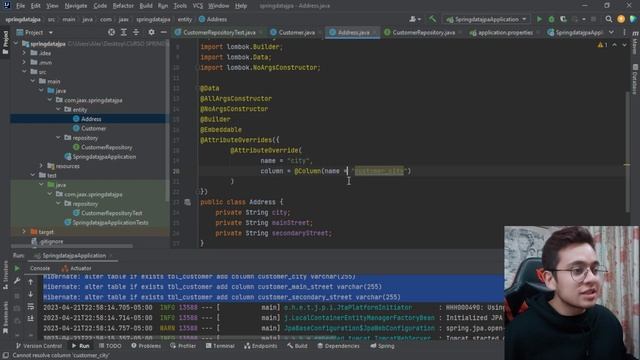Image resolution: width=640 pixels, height=360 pixels.
Task: Open Endpoints tool window
Action: 260,346
